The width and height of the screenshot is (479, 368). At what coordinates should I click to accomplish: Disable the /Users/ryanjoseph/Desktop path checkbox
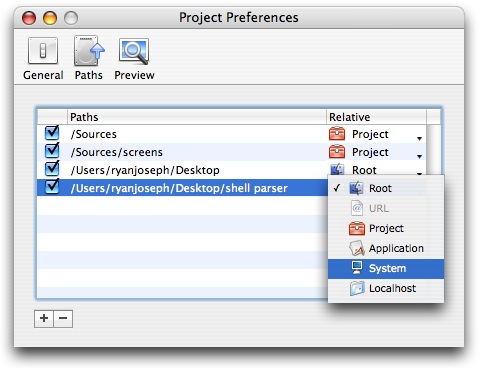point(52,169)
